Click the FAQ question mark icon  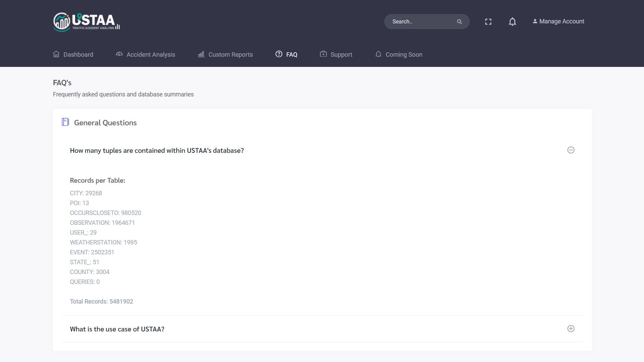[x=279, y=54]
